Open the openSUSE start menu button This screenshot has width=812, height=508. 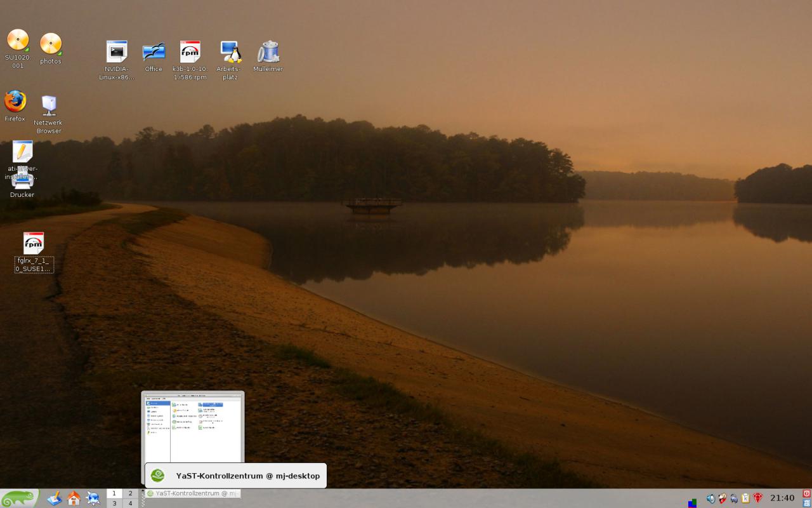click(20, 498)
